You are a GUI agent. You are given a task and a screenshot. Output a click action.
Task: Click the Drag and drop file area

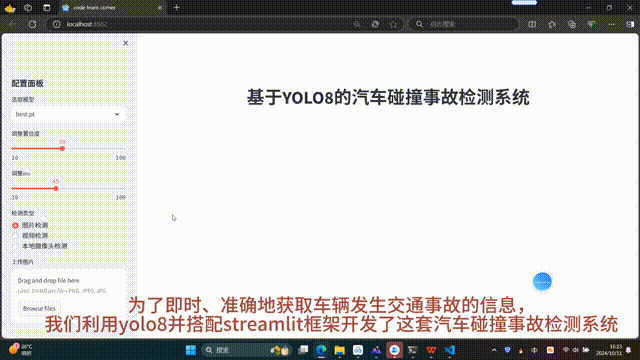(x=68, y=295)
